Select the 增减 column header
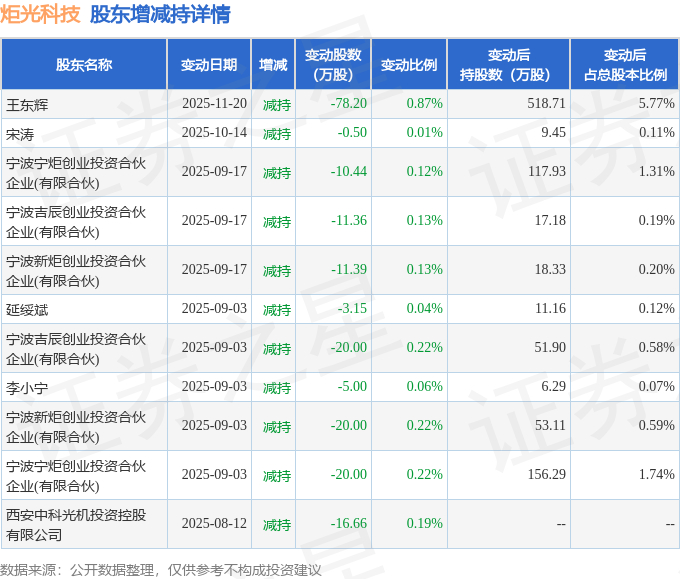 tap(273, 65)
